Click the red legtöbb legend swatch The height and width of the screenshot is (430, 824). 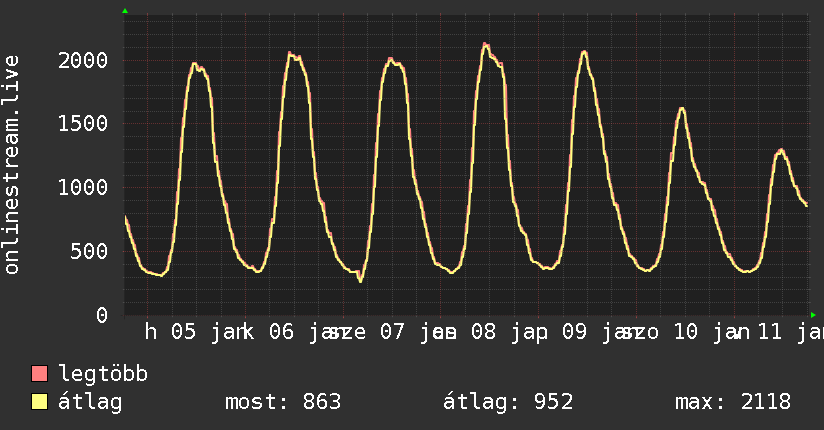tap(40, 374)
